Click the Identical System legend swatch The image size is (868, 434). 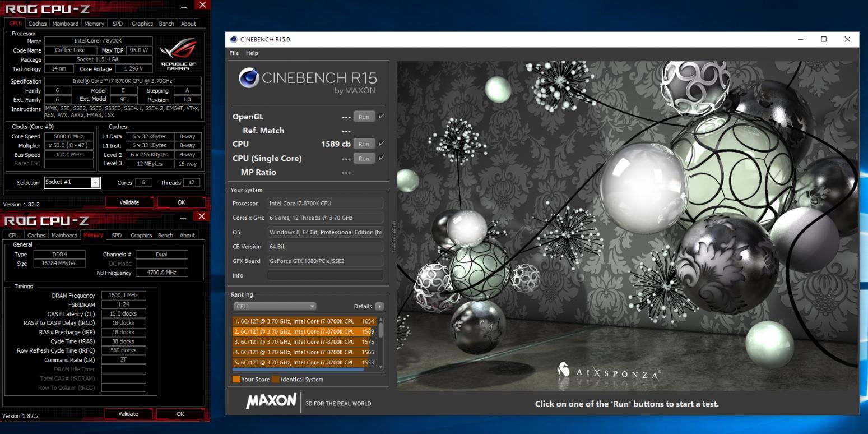tap(275, 380)
